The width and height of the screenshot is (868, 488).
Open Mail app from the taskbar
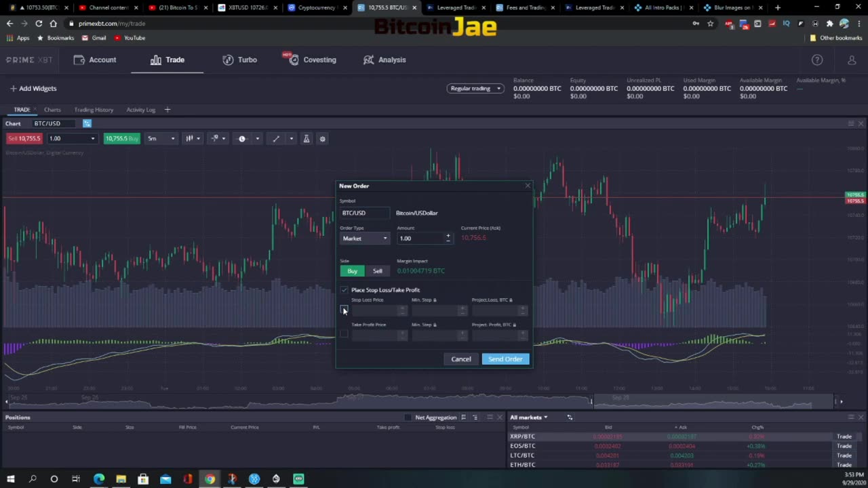click(165, 479)
